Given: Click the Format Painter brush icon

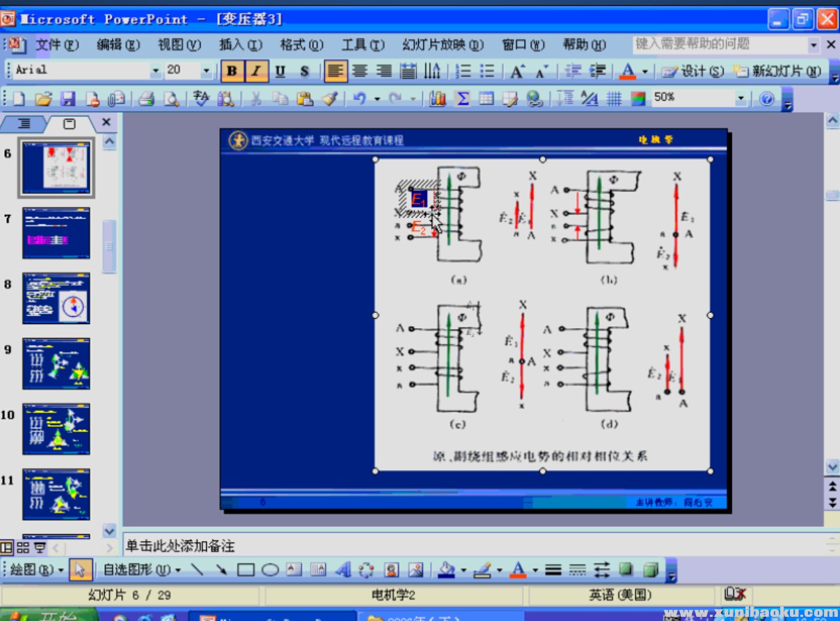Looking at the screenshot, I should (329, 99).
